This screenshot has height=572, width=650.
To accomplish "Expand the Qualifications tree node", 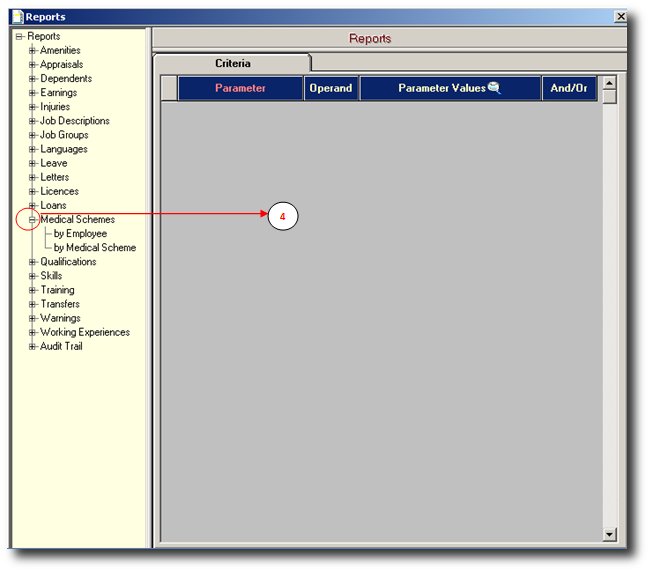I will (32, 262).
